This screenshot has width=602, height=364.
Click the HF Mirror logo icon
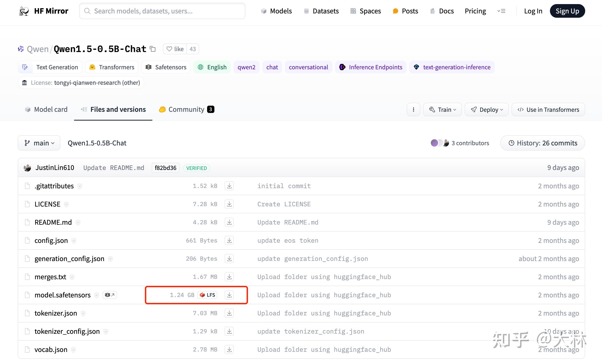24,11
